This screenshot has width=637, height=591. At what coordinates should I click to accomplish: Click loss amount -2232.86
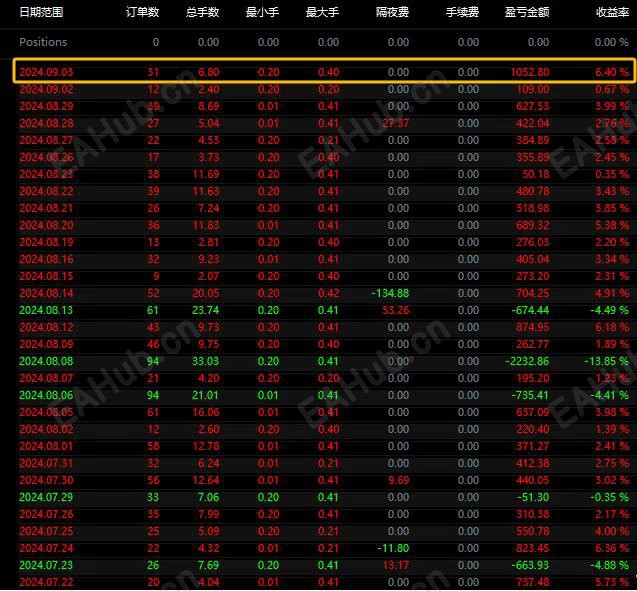click(527, 362)
